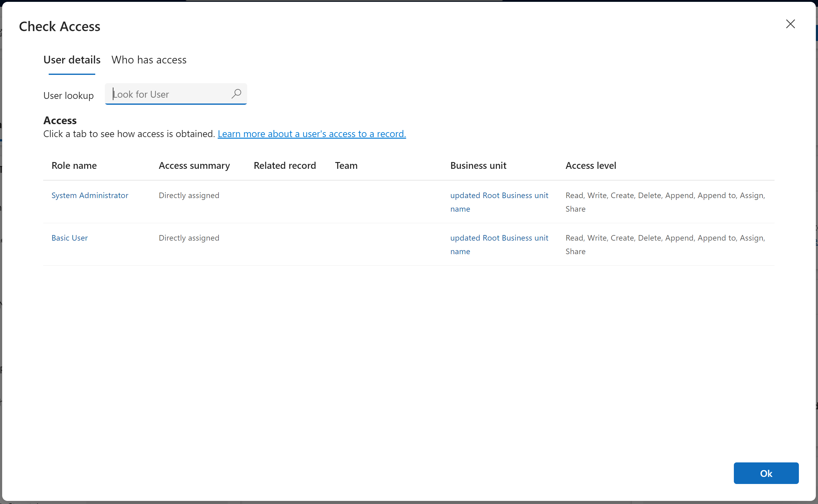Sort the table by Related record
This screenshot has width=818, height=504.
pos(284,165)
